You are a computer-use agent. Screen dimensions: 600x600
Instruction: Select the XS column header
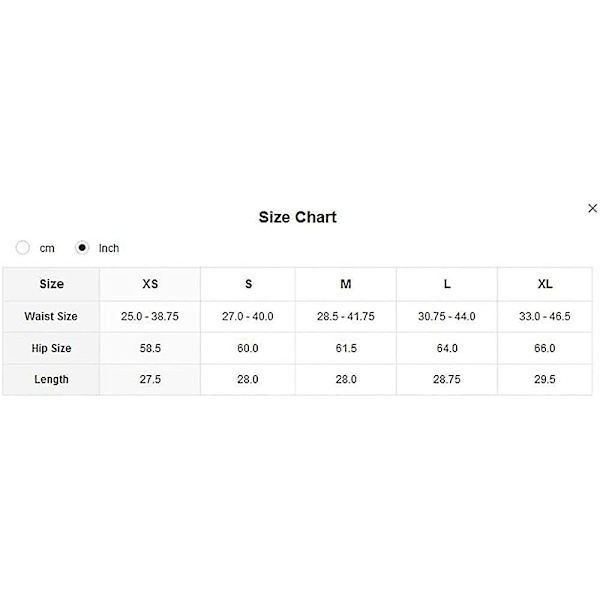pyautogui.click(x=150, y=284)
